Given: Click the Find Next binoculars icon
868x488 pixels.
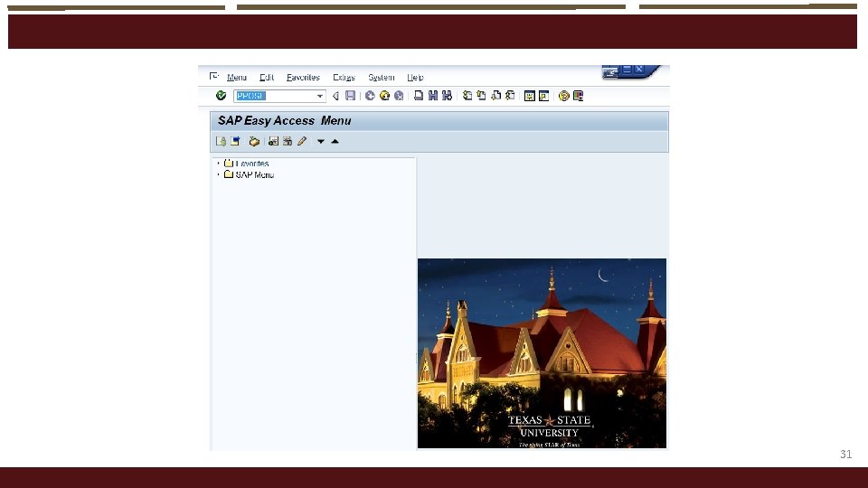Looking at the screenshot, I should (447, 96).
